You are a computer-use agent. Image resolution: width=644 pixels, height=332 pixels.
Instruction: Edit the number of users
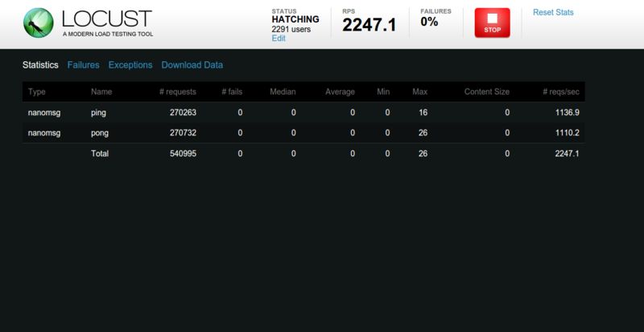click(279, 38)
